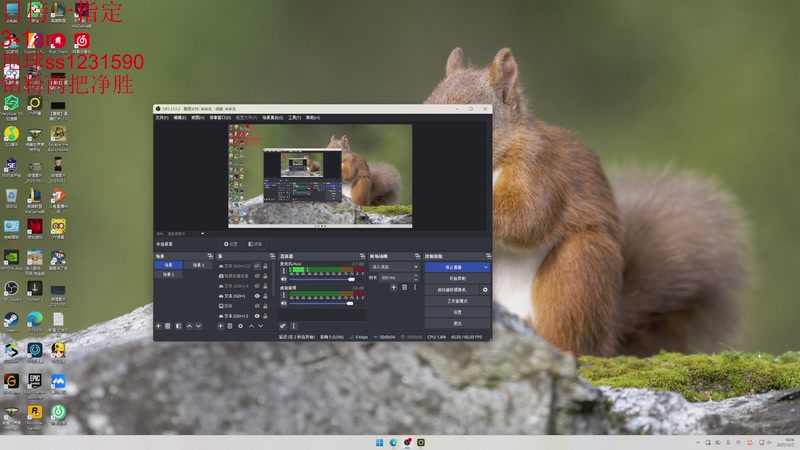Click the 退出 exit button

tap(457, 323)
